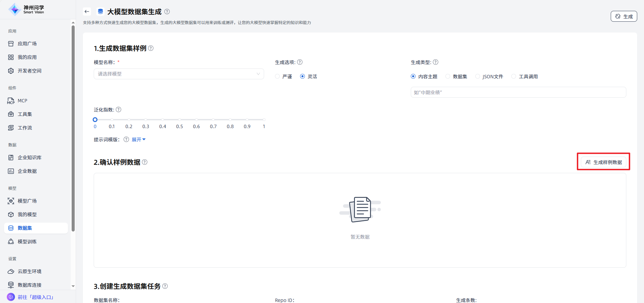Image resolution: width=644 pixels, height=303 pixels.
Task: Select the 数据集 generation type radio
Action: (448, 77)
